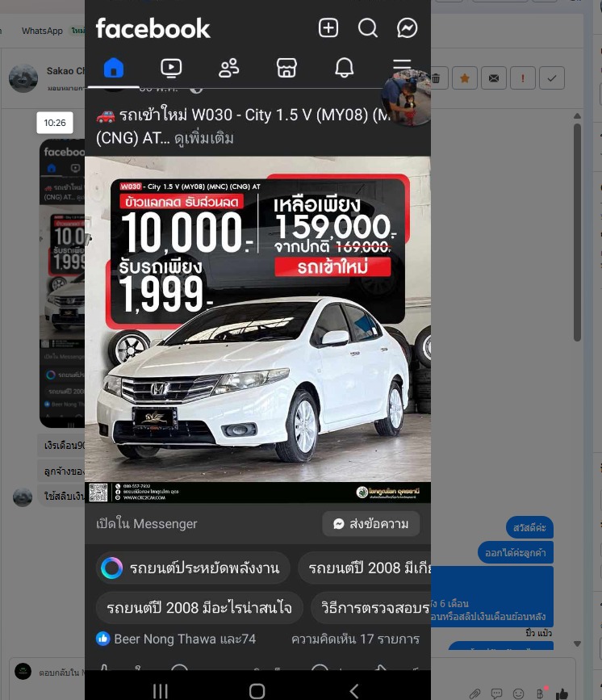Open ความคิดเห็น 17 รายการ comments
The height and width of the screenshot is (700, 602).
pyautogui.click(x=355, y=639)
